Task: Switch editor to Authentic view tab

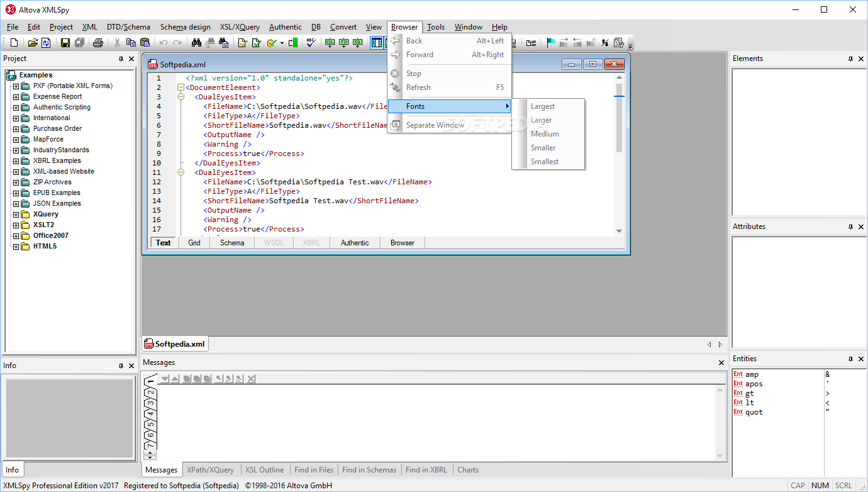Action: click(355, 243)
